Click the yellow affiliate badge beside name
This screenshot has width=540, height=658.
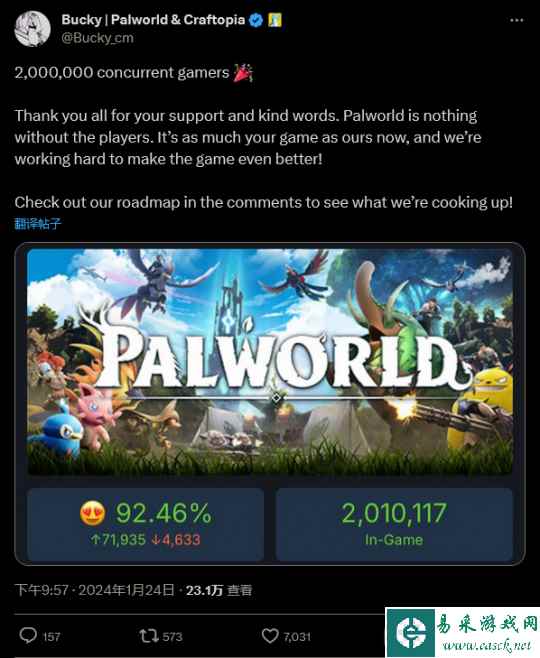click(275, 20)
